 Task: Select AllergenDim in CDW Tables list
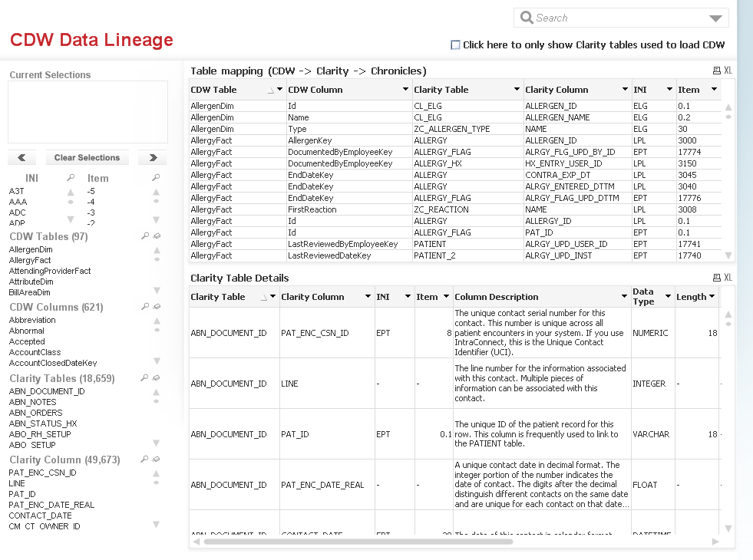[x=31, y=249]
